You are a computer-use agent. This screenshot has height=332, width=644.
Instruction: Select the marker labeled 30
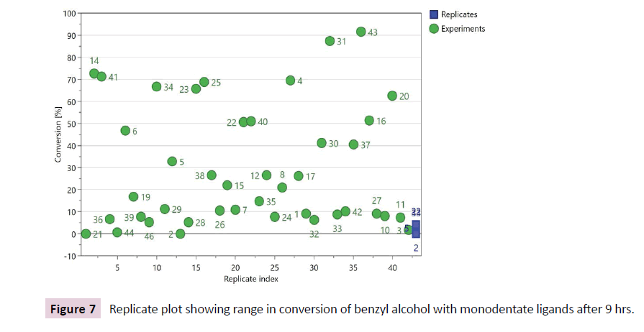[322, 143]
